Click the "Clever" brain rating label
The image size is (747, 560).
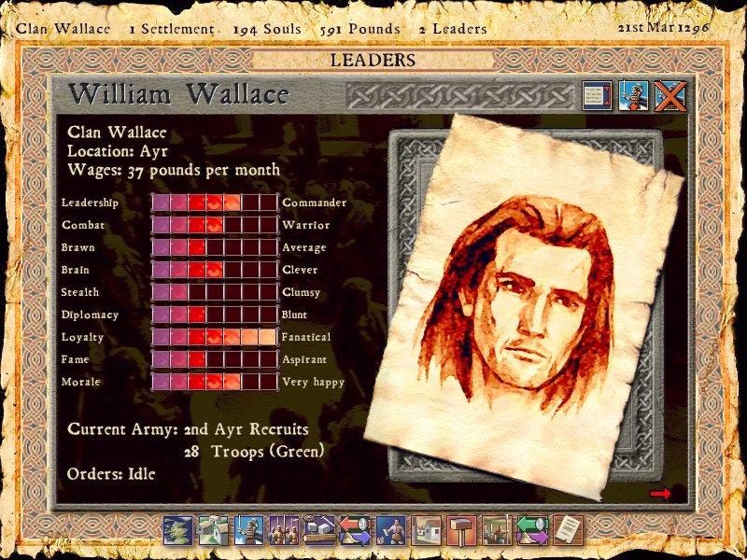[x=300, y=270]
